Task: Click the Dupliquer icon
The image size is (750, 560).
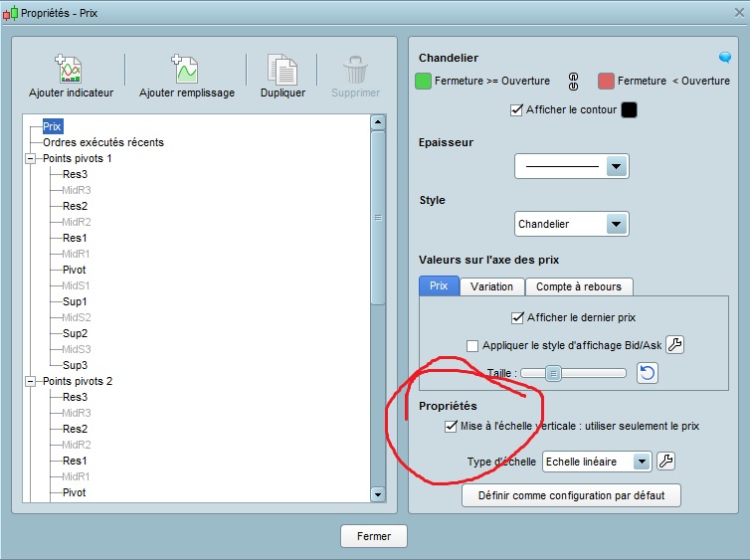Action: click(x=282, y=70)
